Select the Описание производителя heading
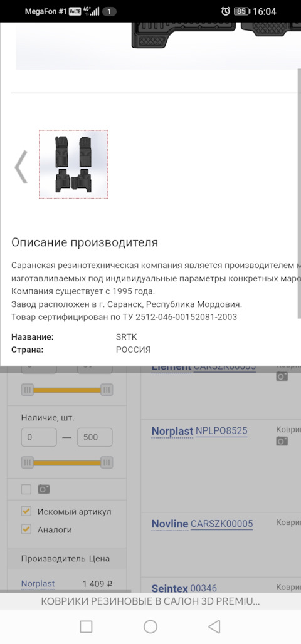This screenshot has height=644, width=301. tap(84, 242)
